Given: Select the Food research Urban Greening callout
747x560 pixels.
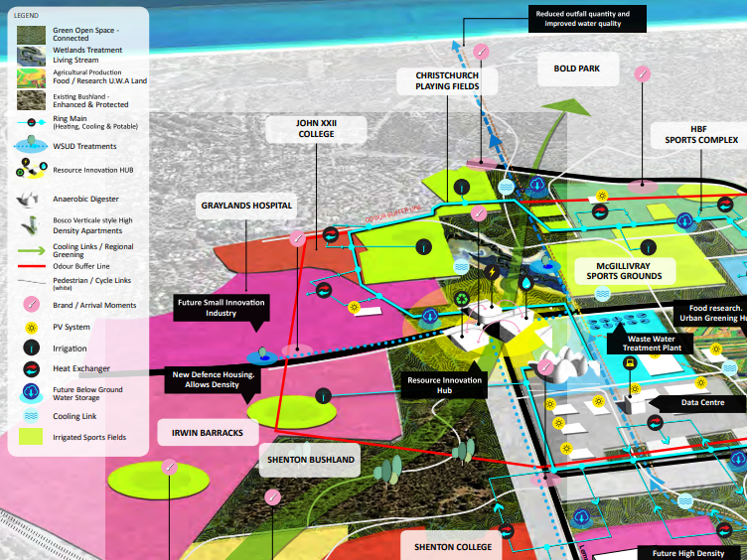Looking at the screenshot, I should 711,314.
